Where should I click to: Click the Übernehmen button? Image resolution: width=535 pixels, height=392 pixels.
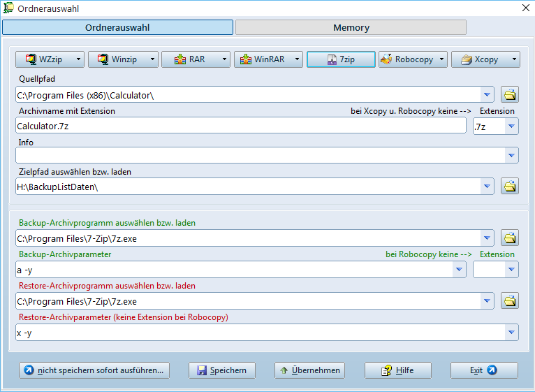pyautogui.click(x=309, y=370)
